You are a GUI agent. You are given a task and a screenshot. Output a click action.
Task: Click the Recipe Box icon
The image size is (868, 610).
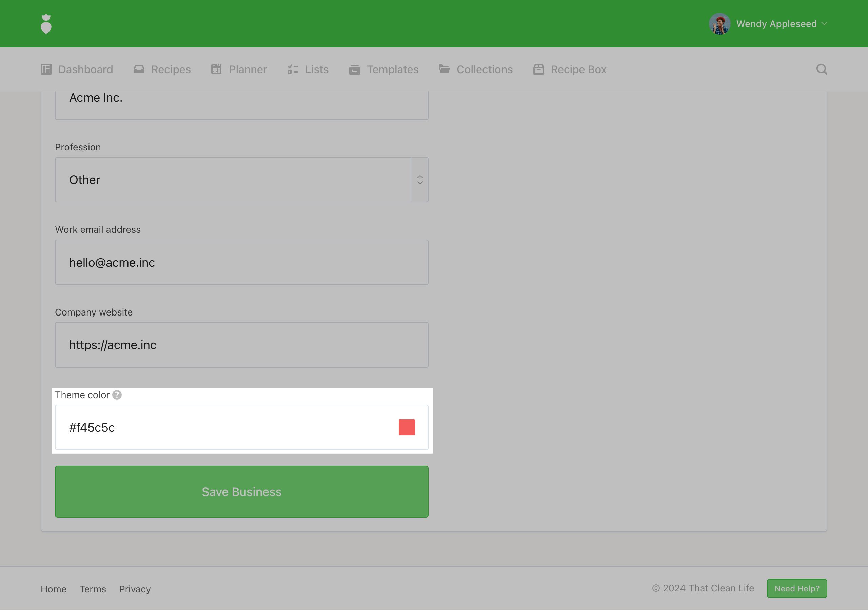538,69
